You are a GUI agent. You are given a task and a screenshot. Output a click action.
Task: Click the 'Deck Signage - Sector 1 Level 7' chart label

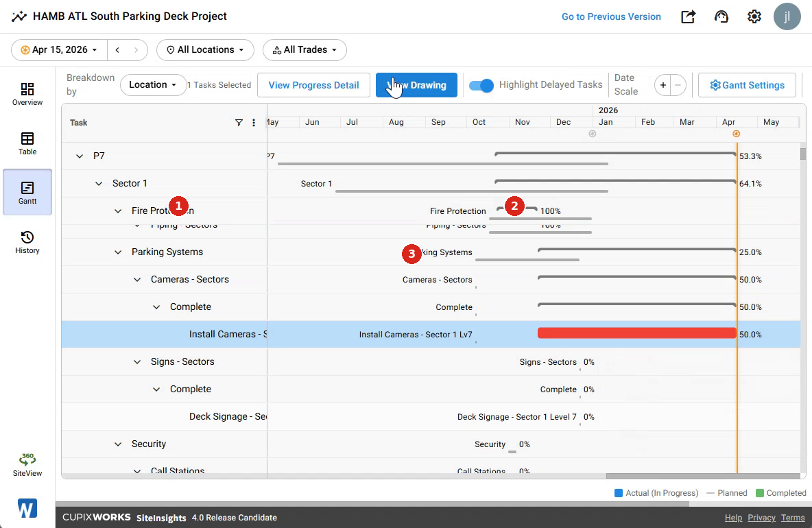(517, 417)
